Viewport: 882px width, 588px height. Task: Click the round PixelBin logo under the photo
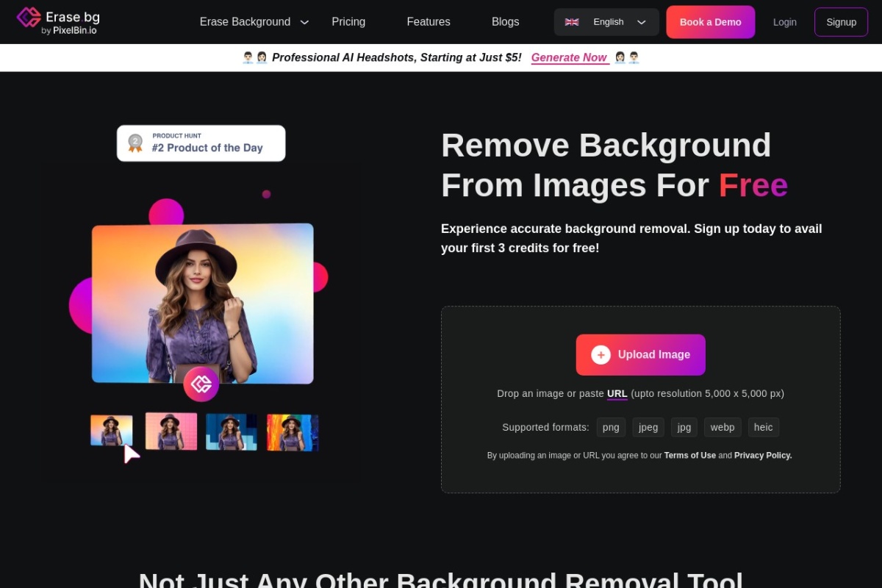pyautogui.click(x=201, y=384)
